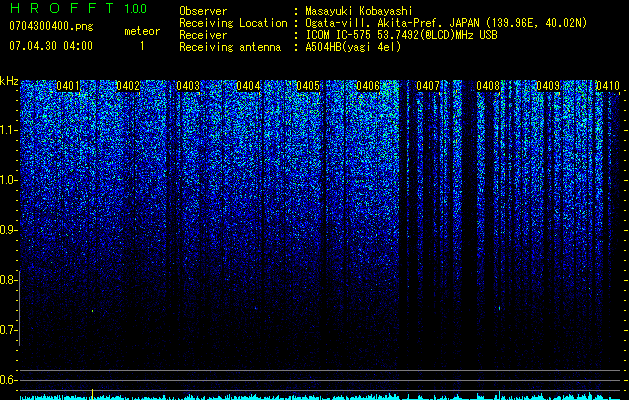Click the meteor label
This screenshot has height=400, width=629.
point(142,31)
